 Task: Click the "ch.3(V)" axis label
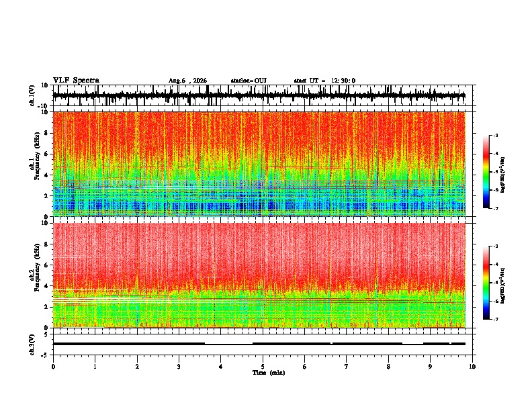click(x=32, y=345)
